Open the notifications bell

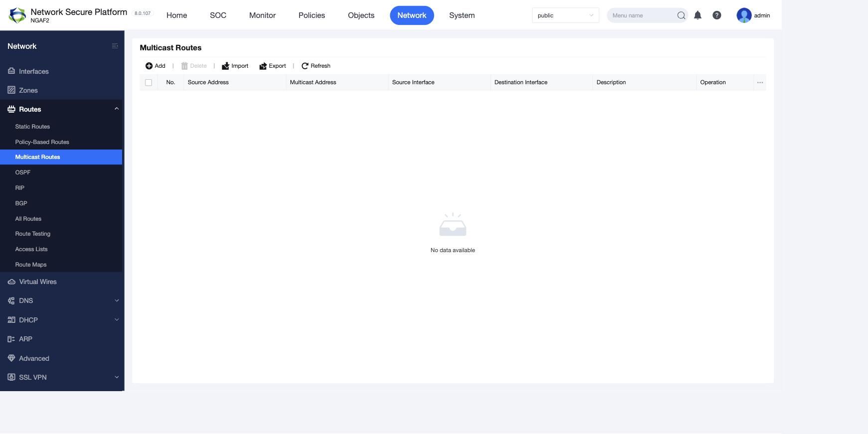click(698, 15)
